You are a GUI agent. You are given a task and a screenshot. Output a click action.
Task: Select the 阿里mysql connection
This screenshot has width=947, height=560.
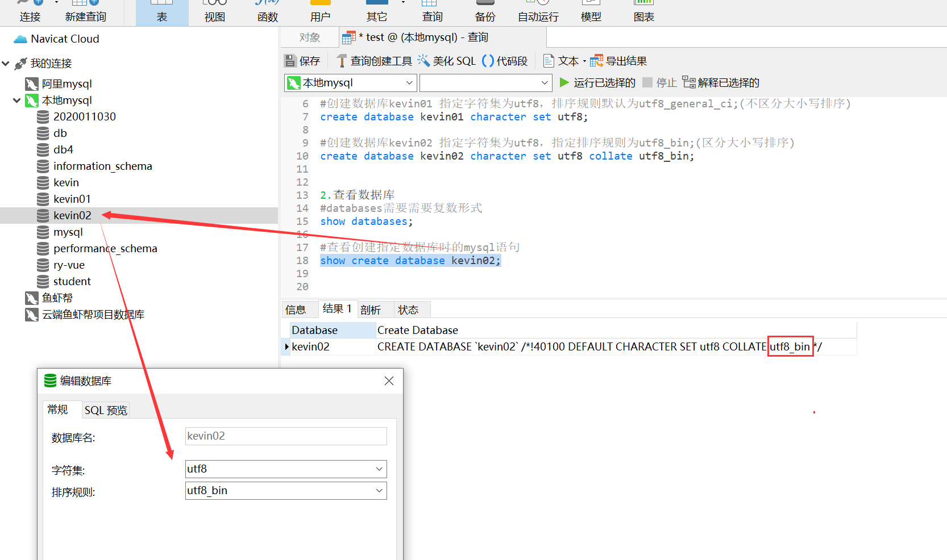(67, 84)
